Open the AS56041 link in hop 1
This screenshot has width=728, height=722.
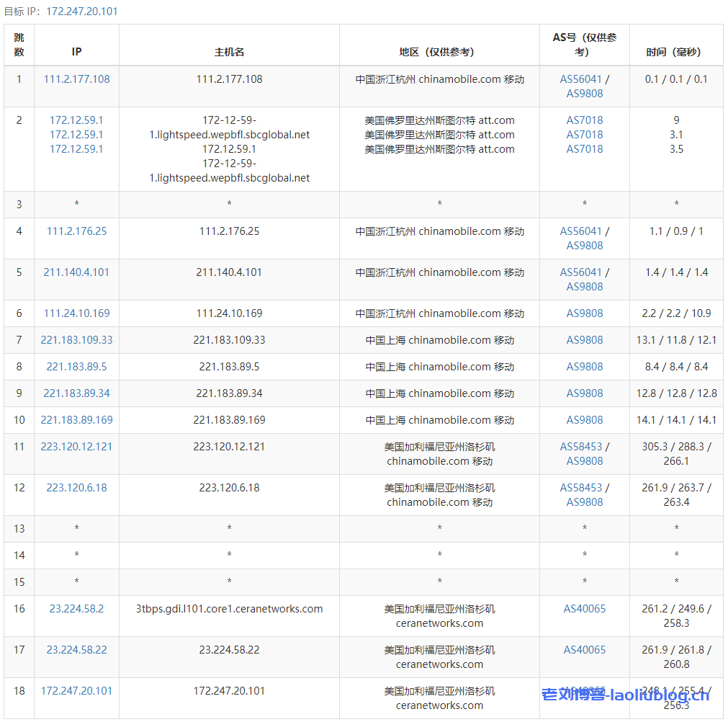(580, 79)
